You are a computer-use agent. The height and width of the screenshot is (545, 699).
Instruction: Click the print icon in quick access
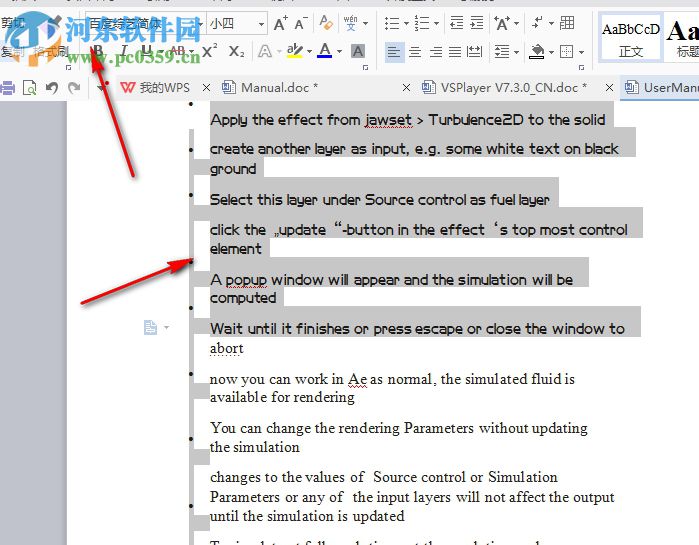7,87
